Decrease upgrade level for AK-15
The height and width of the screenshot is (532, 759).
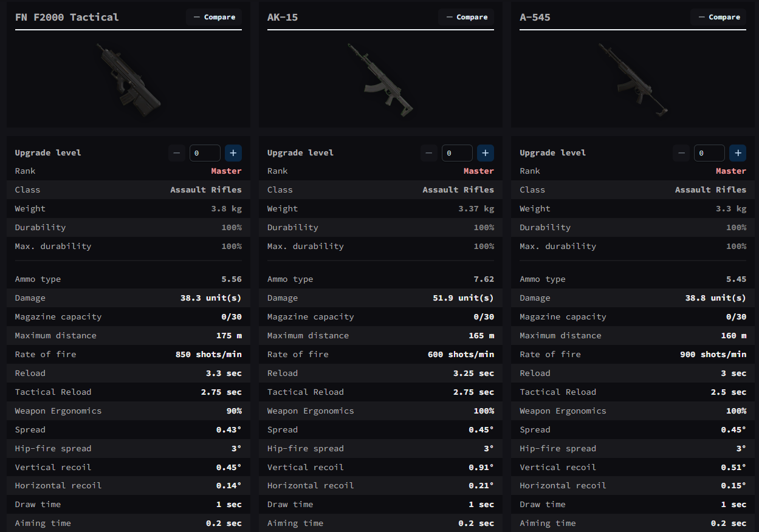coord(429,153)
